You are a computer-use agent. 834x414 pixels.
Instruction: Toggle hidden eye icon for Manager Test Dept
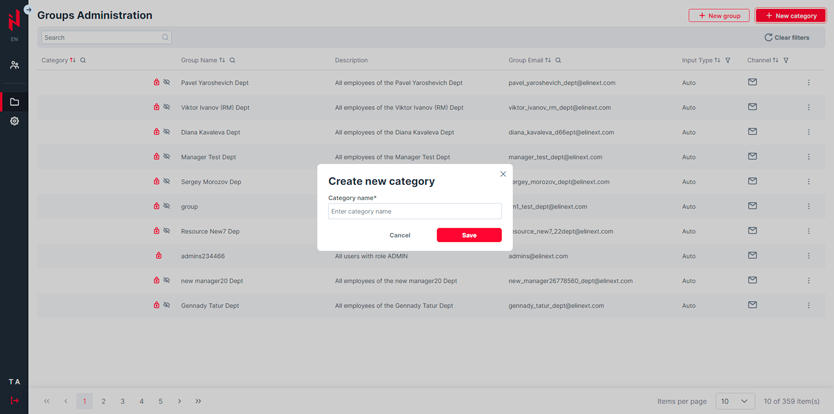(x=167, y=157)
